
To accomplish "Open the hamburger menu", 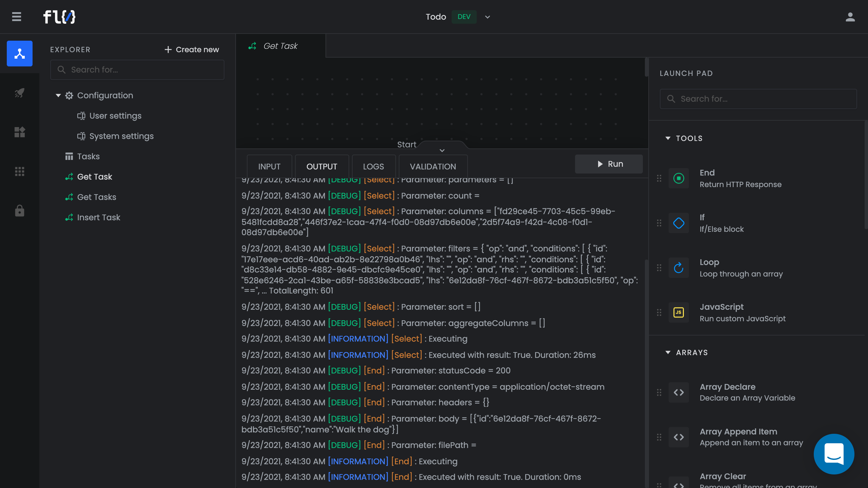I will pyautogui.click(x=17, y=17).
